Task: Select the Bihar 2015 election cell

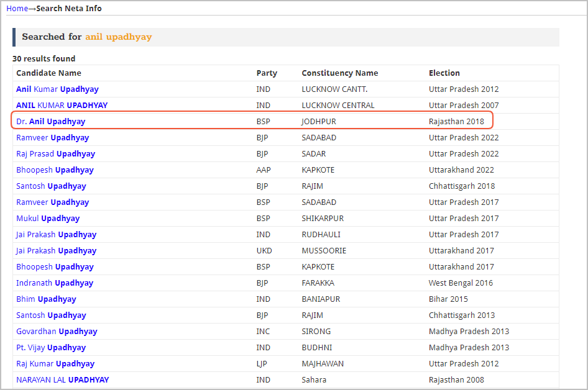Action: click(x=449, y=299)
